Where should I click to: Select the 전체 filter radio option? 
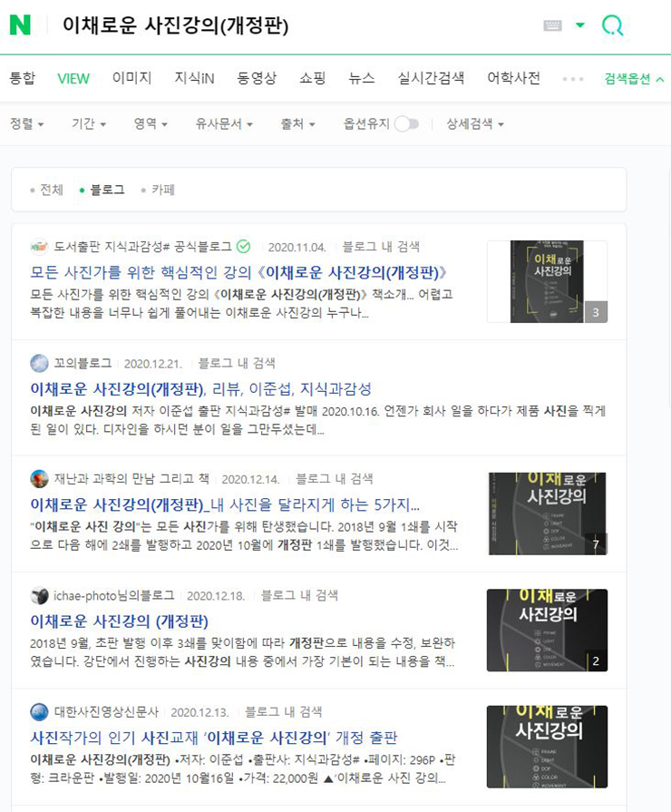[46, 190]
